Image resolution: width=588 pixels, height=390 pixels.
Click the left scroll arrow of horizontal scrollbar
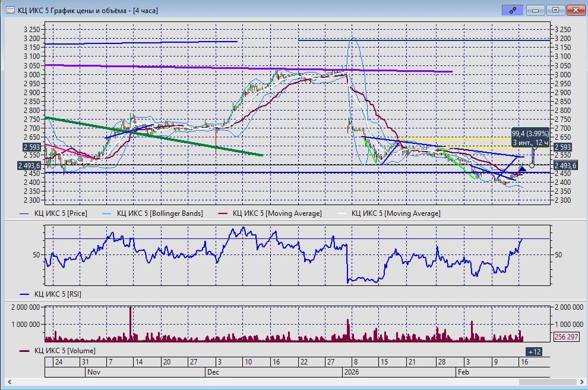8,382
